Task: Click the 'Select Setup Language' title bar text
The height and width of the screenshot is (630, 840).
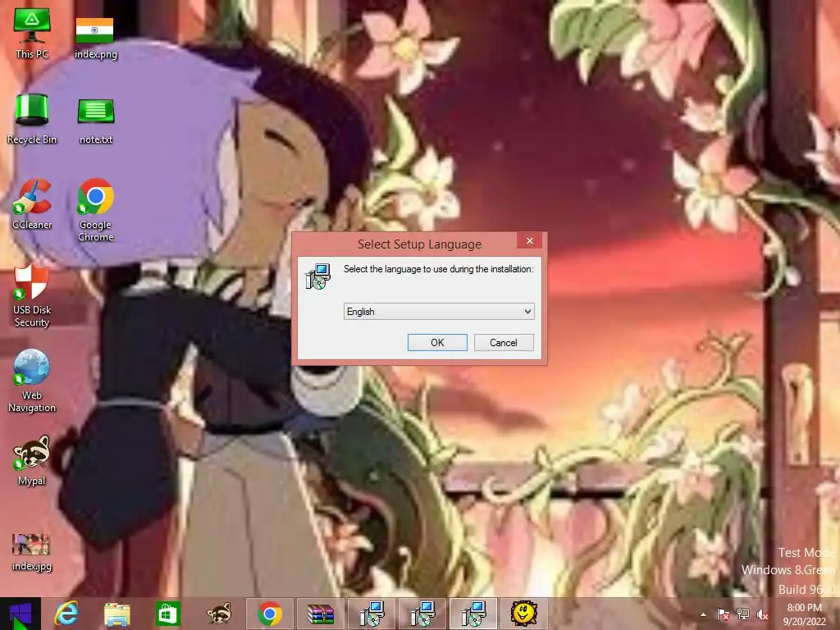Action: tap(419, 244)
